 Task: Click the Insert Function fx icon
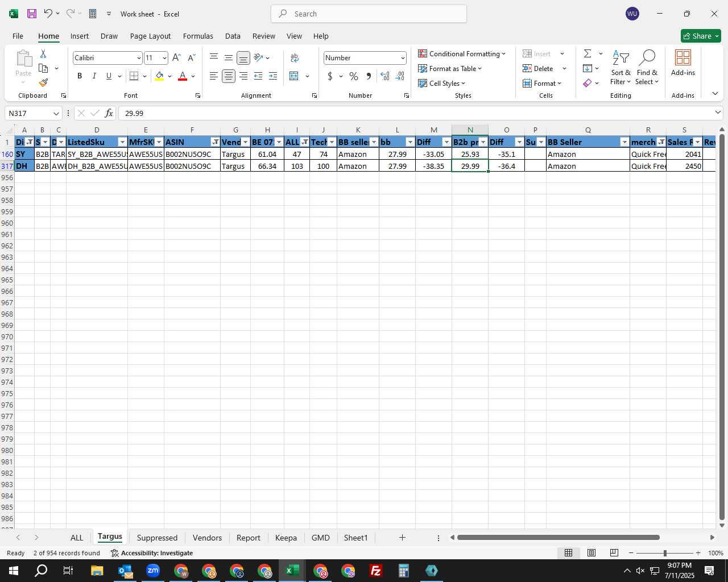coord(109,113)
